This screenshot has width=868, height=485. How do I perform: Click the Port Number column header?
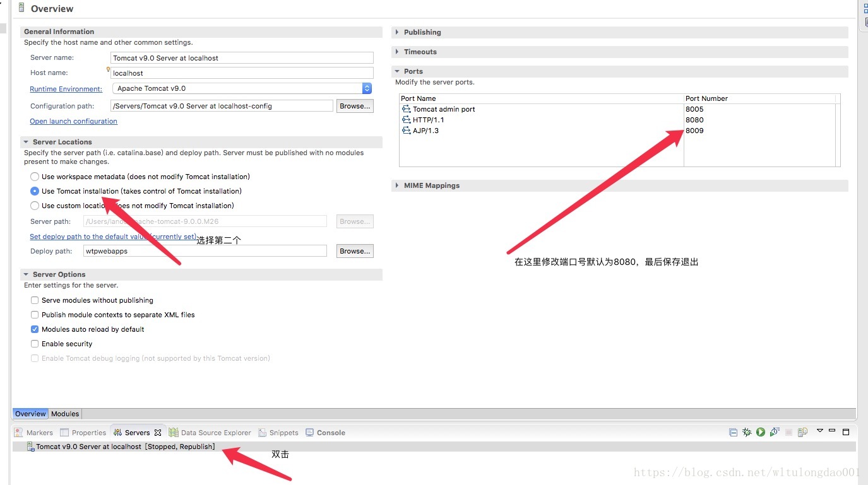[759, 98]
